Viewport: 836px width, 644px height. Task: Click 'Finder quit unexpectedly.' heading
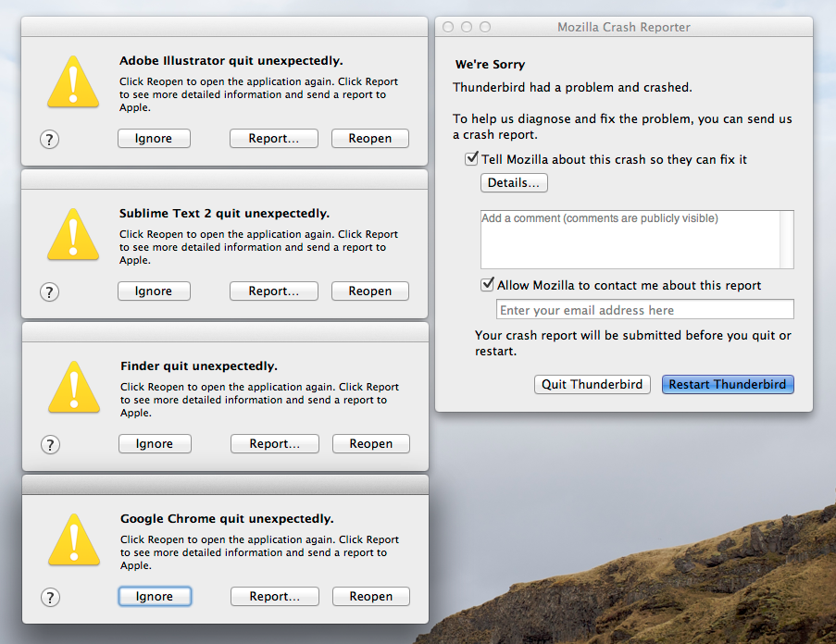coord(199,365)
